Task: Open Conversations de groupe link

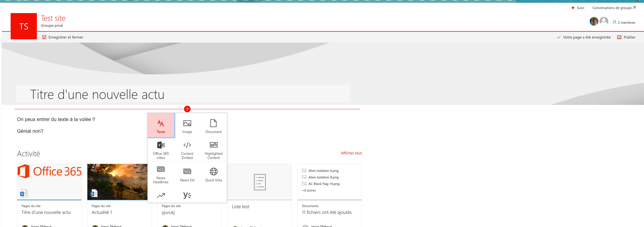Action: [614, 8]
